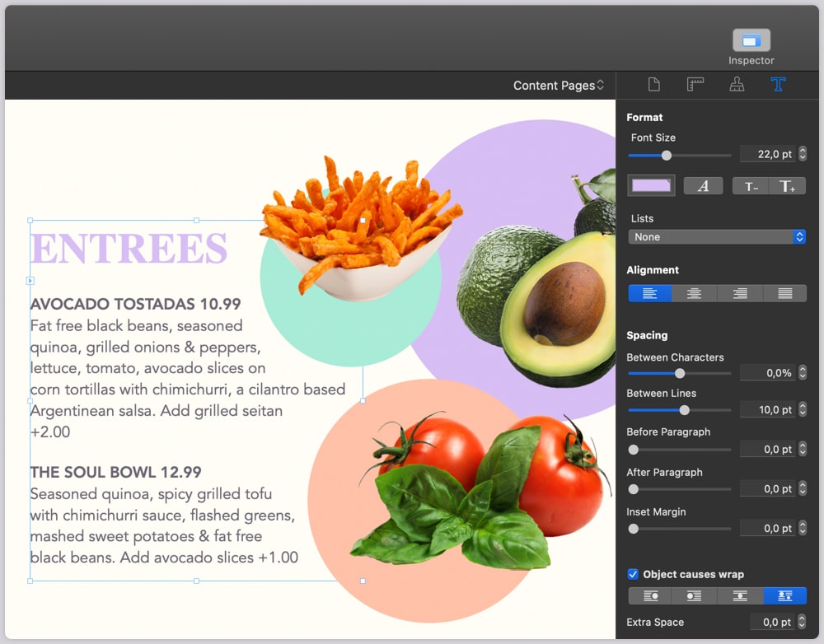Select the Text inspector tab
Image resolution: width=824 pixels, height=644 pixels.
(x=778, y=83)
